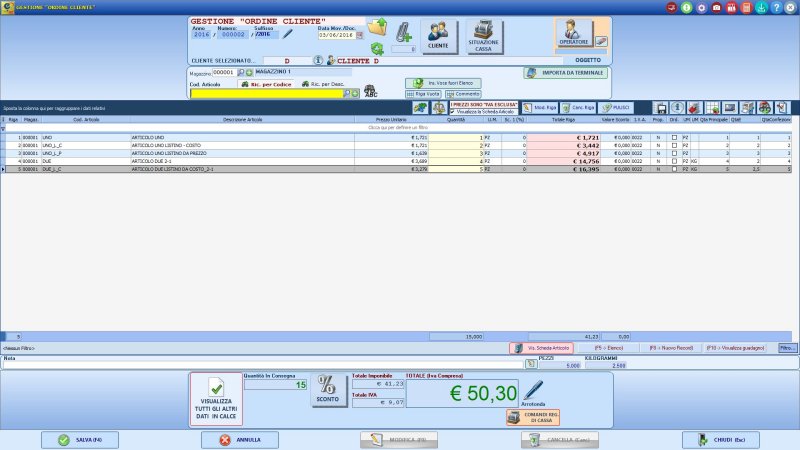Click F10 Visualizza guadagno button
Screen dimensions: 800x450
(735, 348)
